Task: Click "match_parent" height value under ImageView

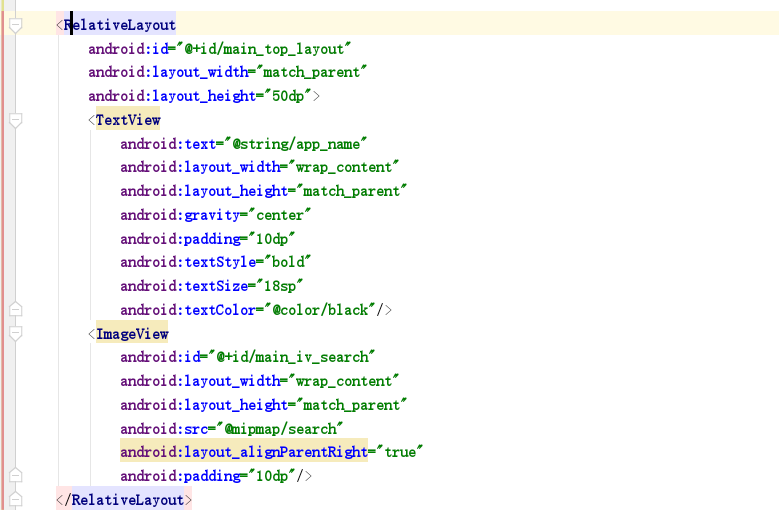Action: (x=351, y=404)
